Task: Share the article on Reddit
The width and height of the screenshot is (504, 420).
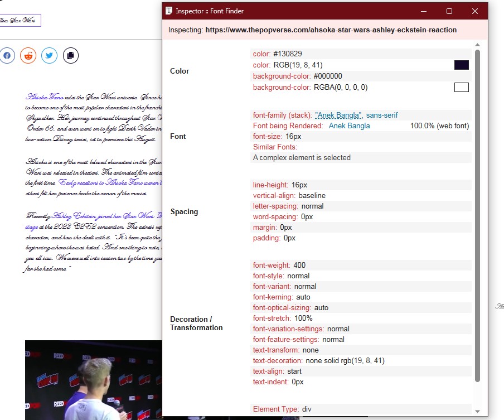Action: tap(28, 56)
